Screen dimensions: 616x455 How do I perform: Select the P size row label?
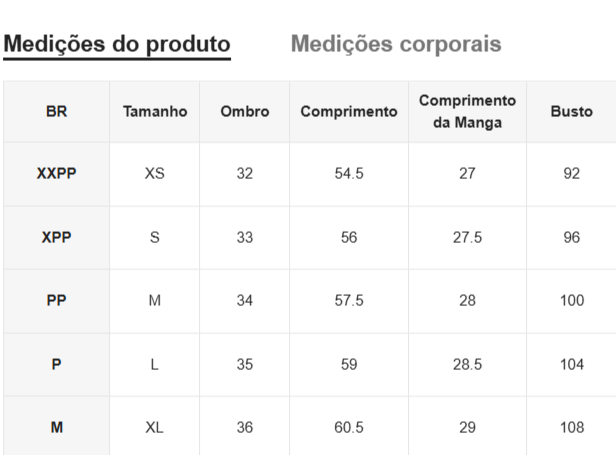(x=57, y=364)
